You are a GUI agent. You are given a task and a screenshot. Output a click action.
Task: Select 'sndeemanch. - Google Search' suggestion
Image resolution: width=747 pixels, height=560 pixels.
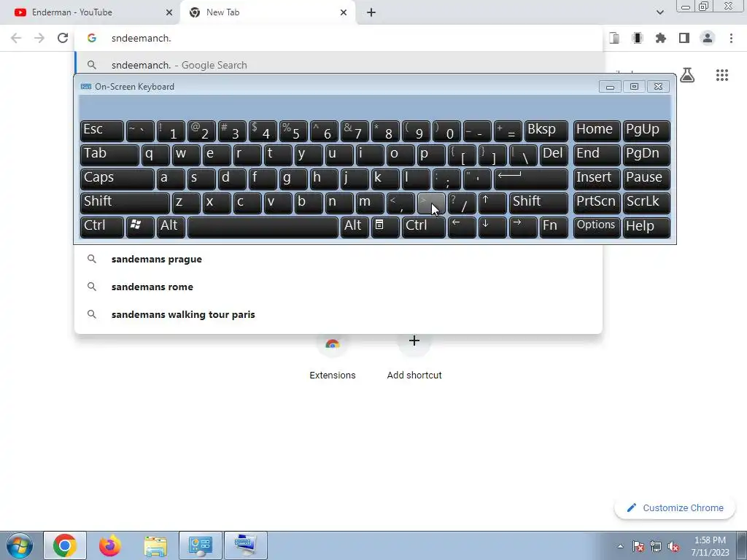tap(339, 65)
